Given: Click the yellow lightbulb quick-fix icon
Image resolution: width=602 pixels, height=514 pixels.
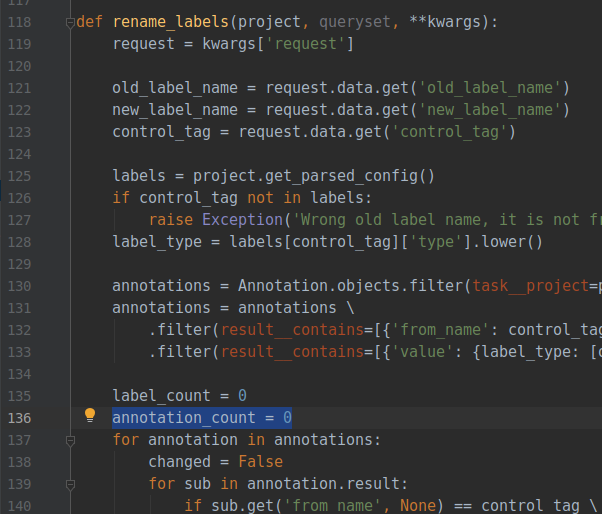Looking at the screenshot, I should tap(90, 415).
